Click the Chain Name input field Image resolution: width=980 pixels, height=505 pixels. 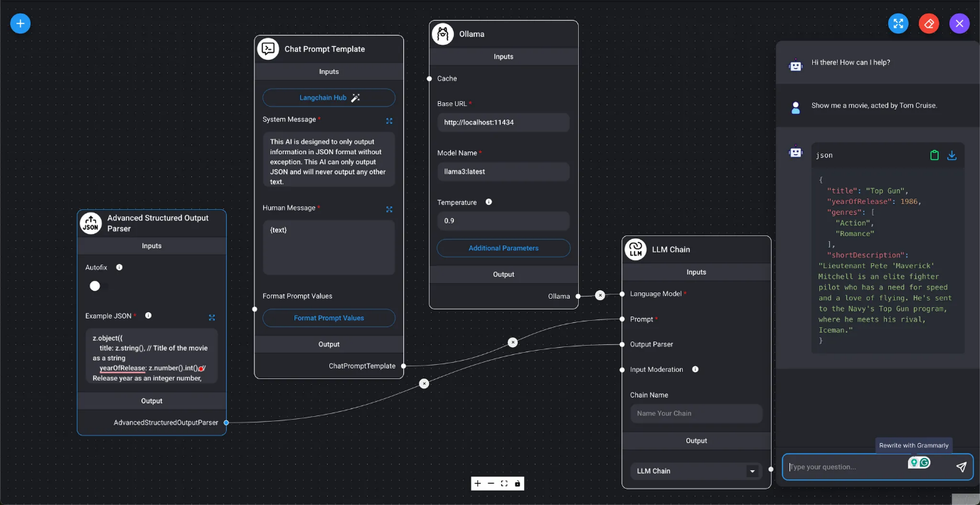pyautogui.click(x=696, y=413)
